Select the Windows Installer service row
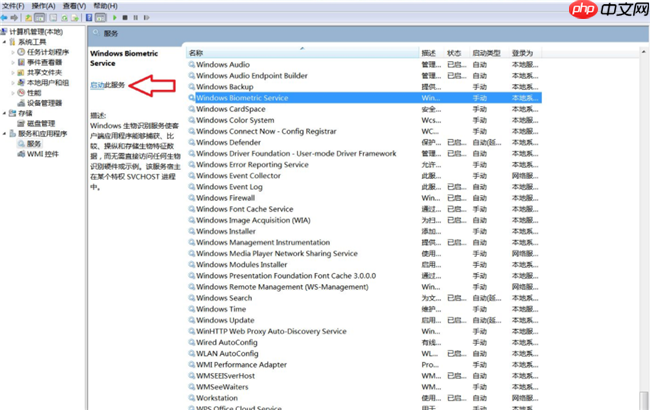This screenshot has width=650, height=410. tap(364, 231)
